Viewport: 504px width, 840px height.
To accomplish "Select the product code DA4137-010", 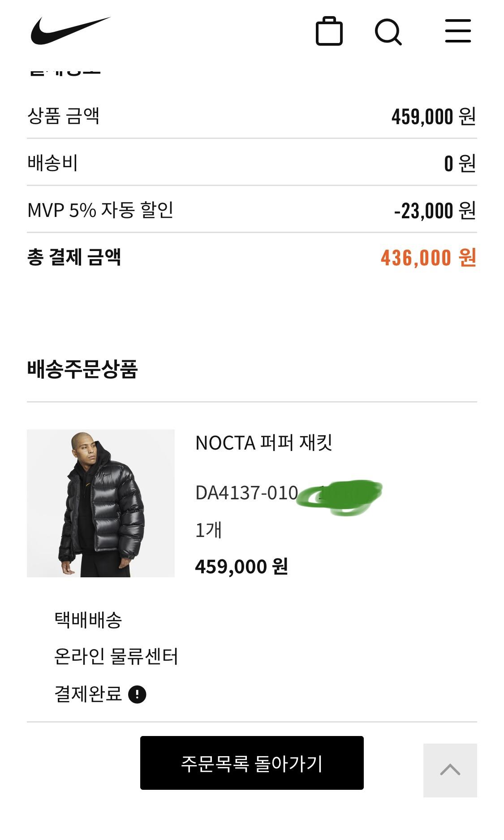I will click(247, 493).
